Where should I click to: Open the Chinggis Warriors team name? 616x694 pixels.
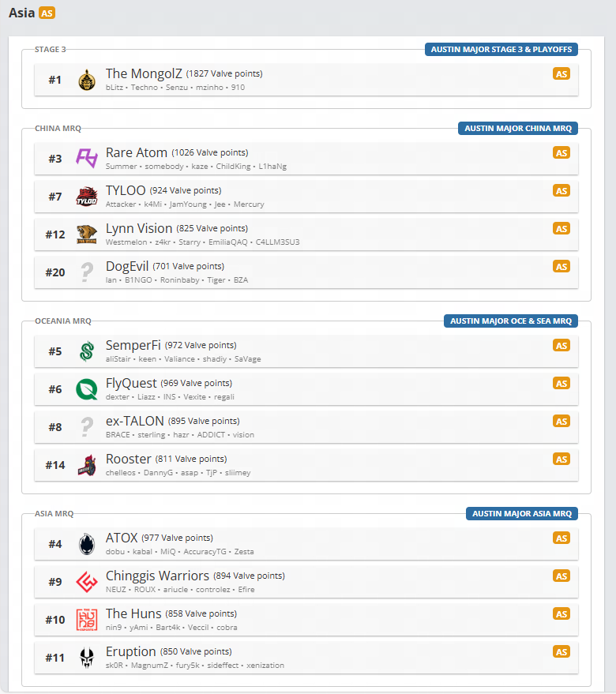(157, 576)
